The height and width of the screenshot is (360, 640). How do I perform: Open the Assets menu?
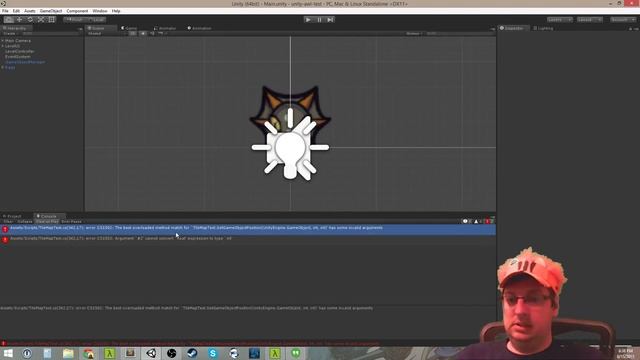click(29, 11)
